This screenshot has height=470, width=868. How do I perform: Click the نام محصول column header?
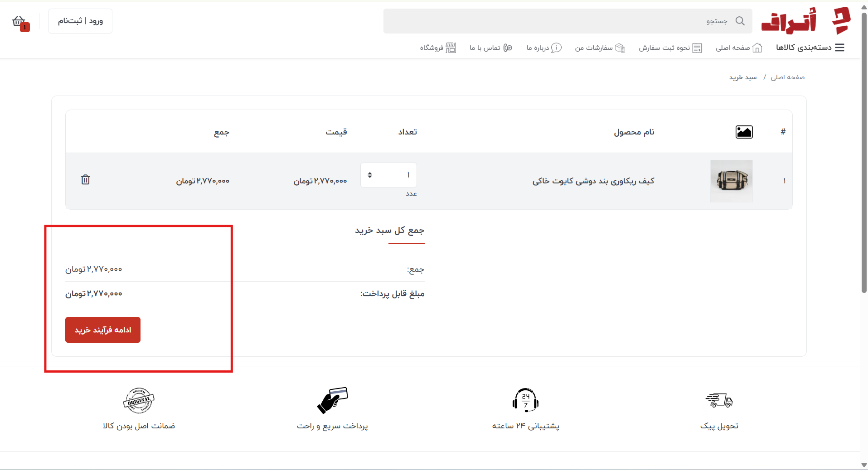click(634, 132)
